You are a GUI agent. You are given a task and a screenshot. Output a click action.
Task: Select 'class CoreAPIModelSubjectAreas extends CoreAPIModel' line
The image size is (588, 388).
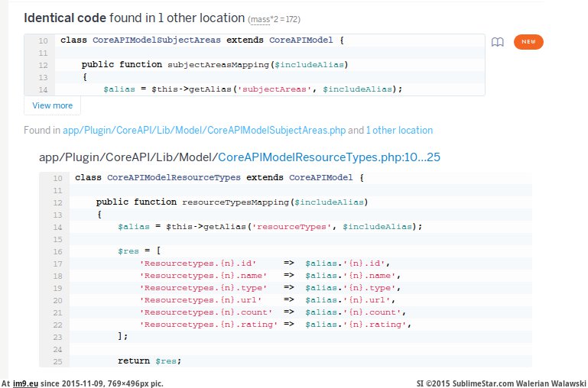202,40
